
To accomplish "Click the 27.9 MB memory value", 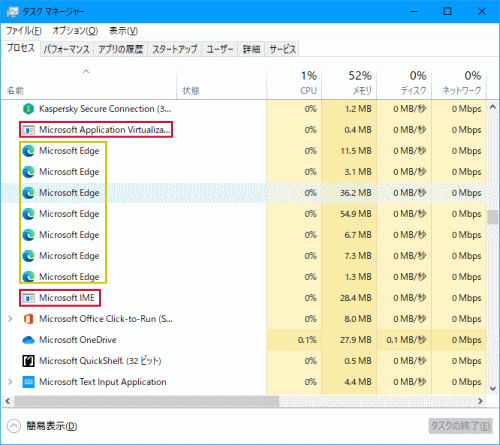I will pos(355,340).
